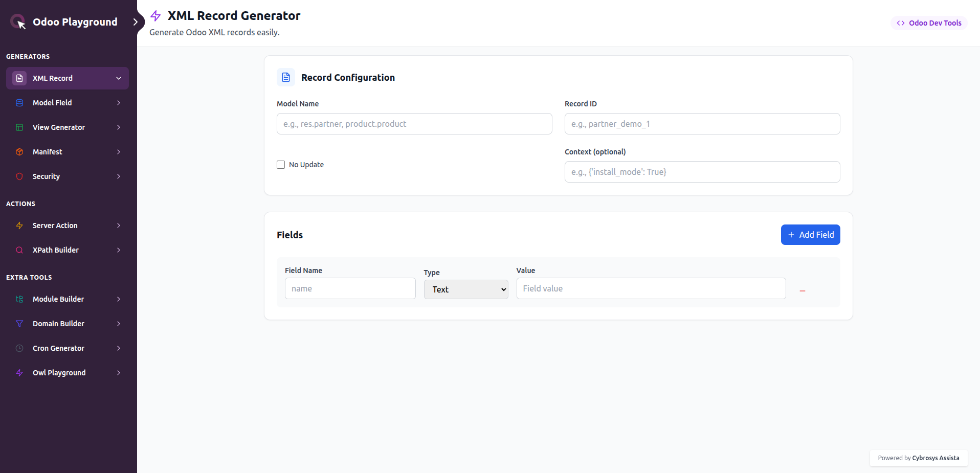The image size is (980, 473).
Task: Enable the No Update checkbox
Action: click(x=280, y=164)
